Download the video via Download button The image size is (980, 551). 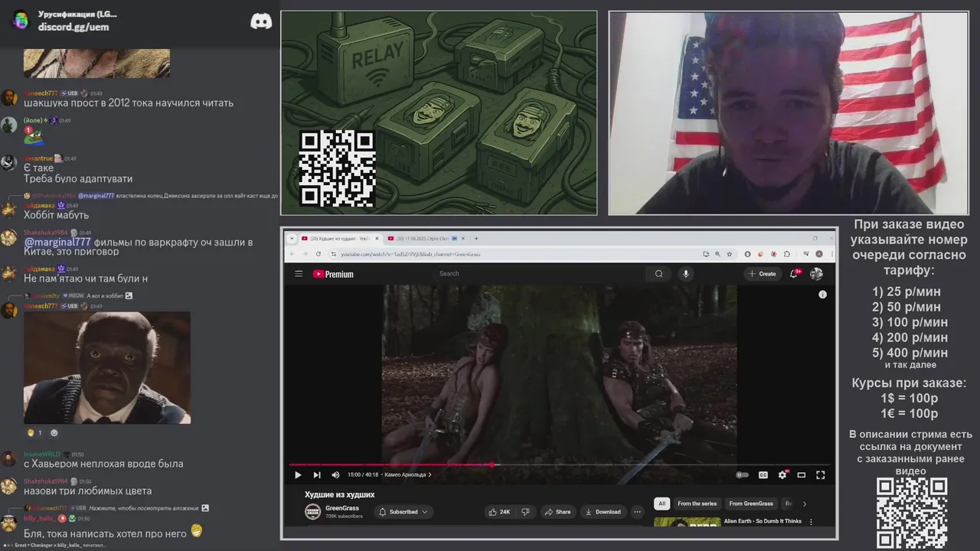tap(603, 512)
